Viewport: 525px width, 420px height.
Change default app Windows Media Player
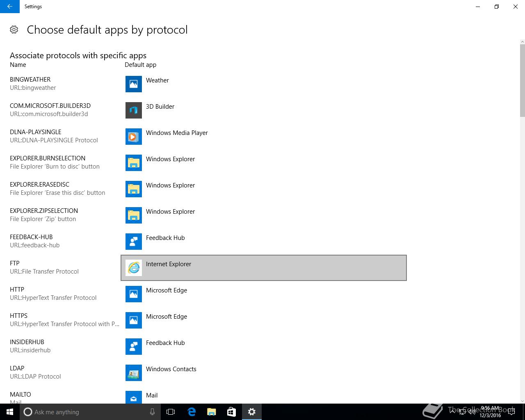pos(264,137)
